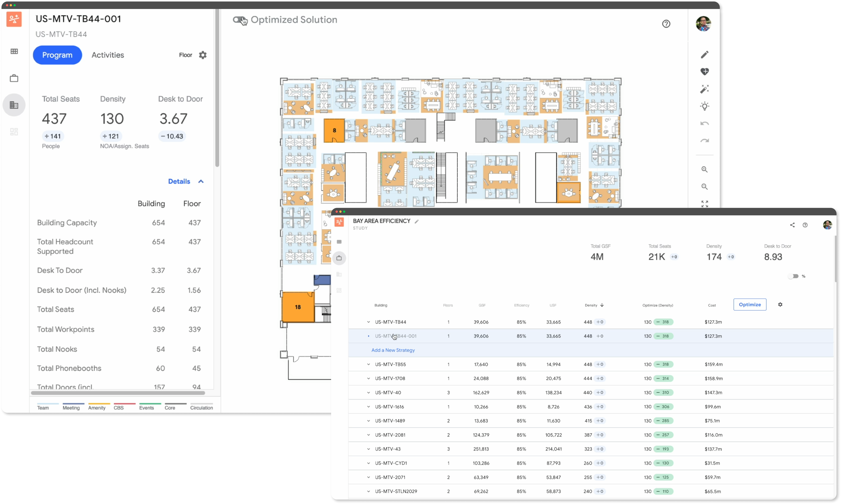Share the Bay Area Efficiency study
Screen dimensions: 841x504
tap(792, 225)
